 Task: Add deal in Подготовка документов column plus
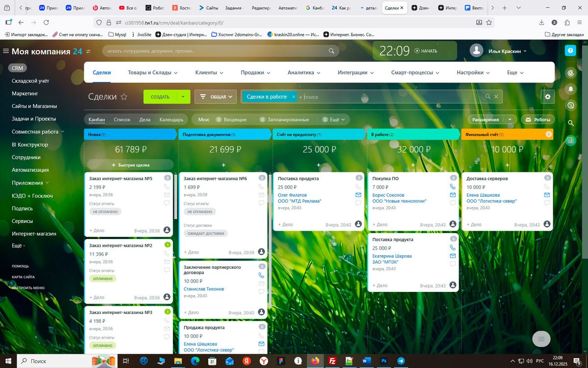[x=224, y=165]
